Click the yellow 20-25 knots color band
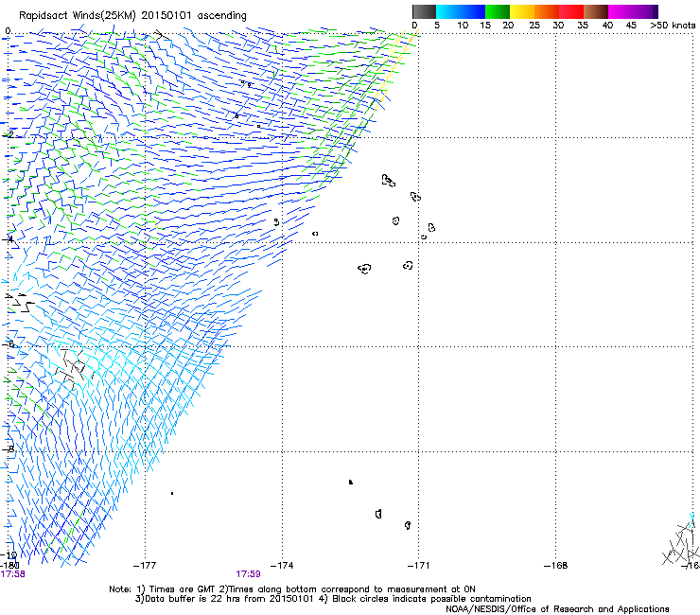This screenshot has height=615, width=700. pyautogui.click(x=522, y=11)
